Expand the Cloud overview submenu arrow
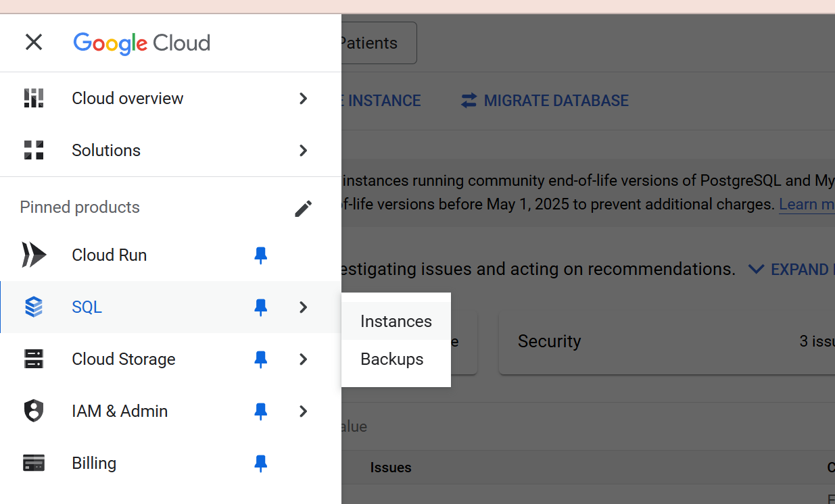The image size is (835, 504). [x=304, y=99]
